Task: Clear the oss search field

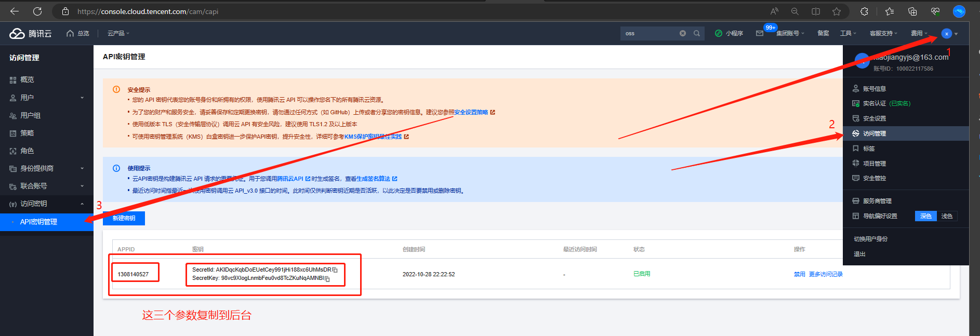Action: click(x=683, y=33)
